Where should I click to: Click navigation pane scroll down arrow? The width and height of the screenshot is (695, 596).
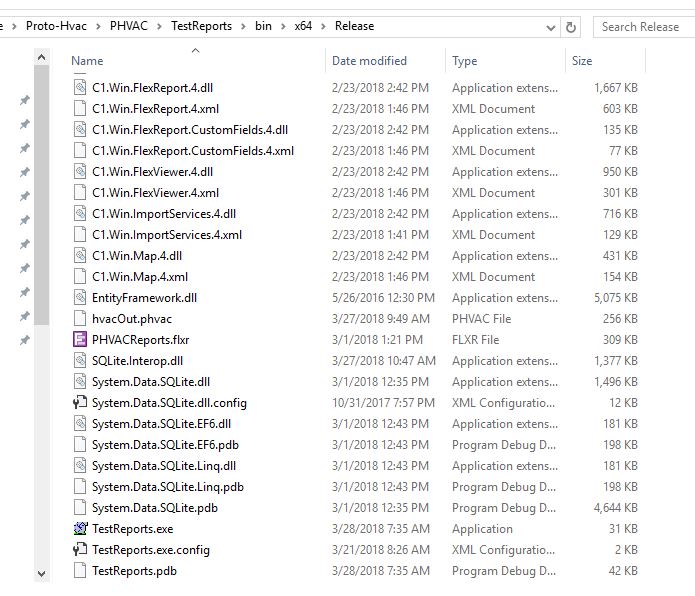[x=41, y=573]
